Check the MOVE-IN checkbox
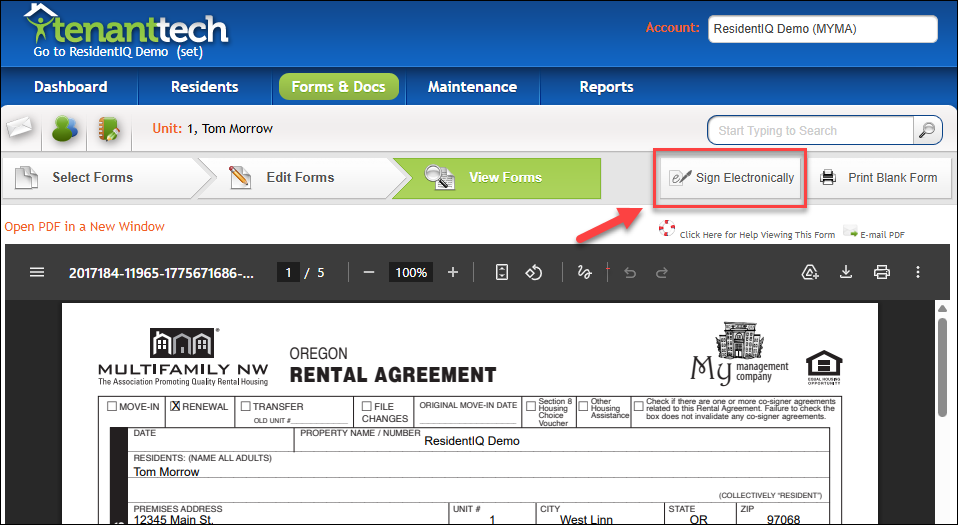The image size is (958, 525). (x=112, y=406)
